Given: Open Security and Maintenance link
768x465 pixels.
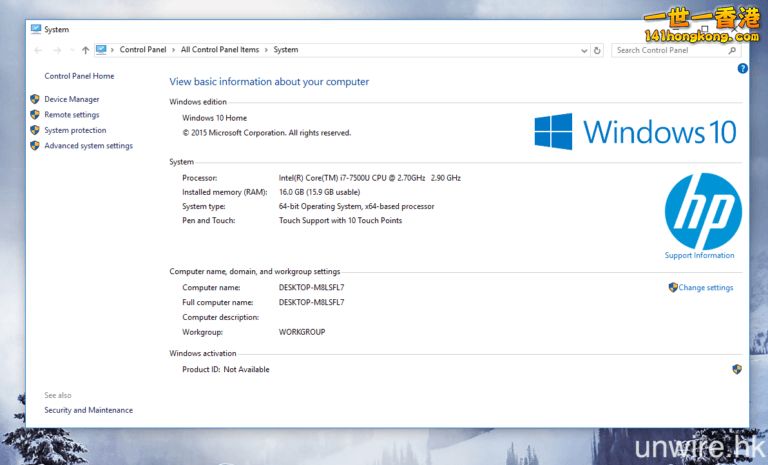Looking at the screenshot, I should (x=88, y=410).
